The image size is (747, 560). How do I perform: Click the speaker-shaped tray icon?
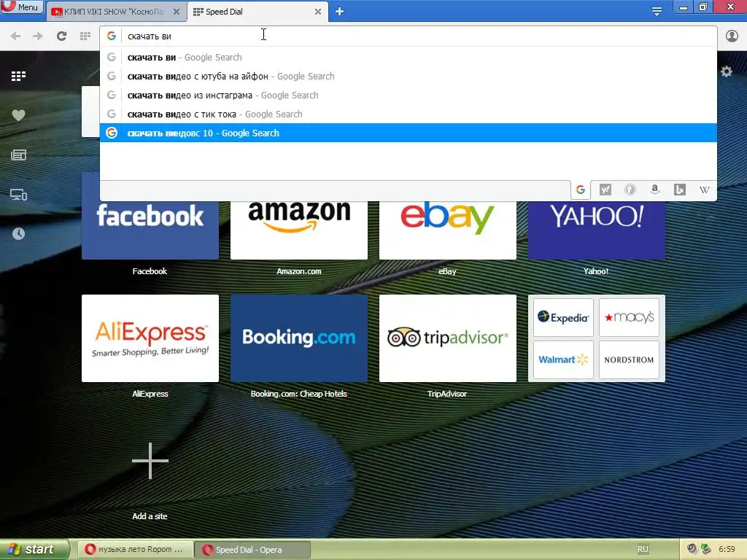point(692,549)
